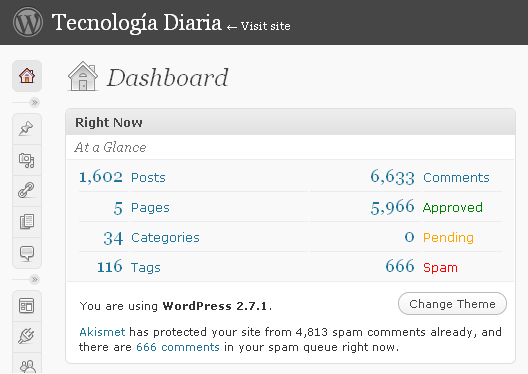Image resolution: width=528 pixels, height=374 pixels.
Task: Open the Plugins plug icon
Action: pos(27,336)
